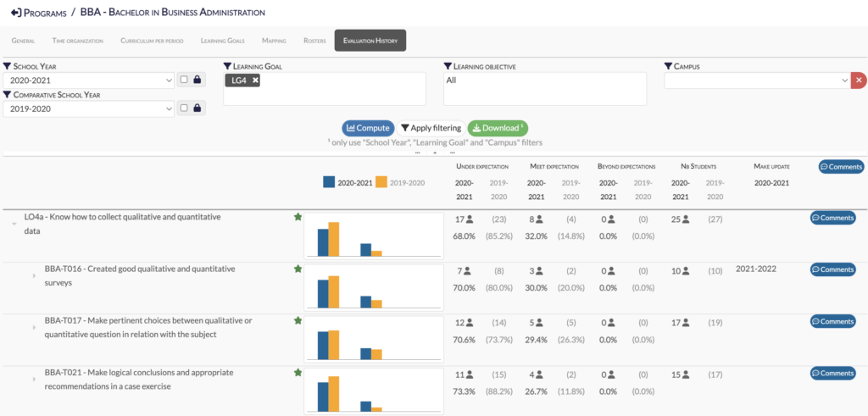This screenshot has height=416, width=868.
Task: Open the Campus dropdown
Action: 756,80
